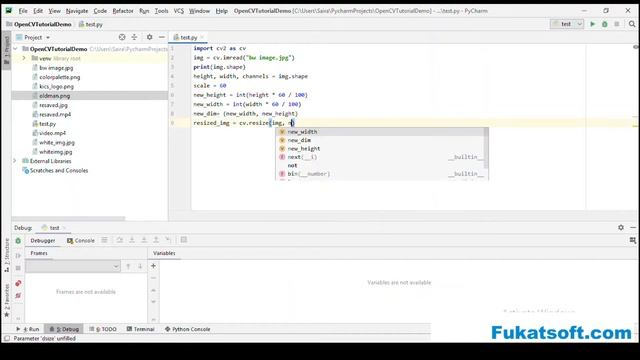
Task: Switch to the Console tab in Debug
Action: coord(81,240)
